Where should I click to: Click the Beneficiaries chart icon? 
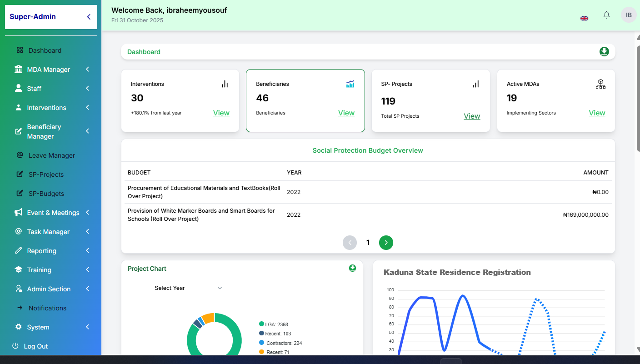coord(350,84)
